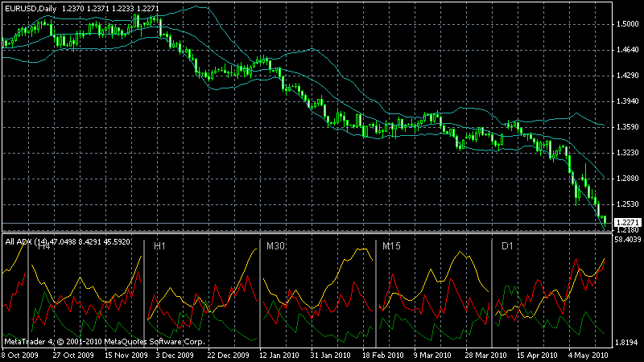Click the 1.3230 price scale value

[628, 153]
